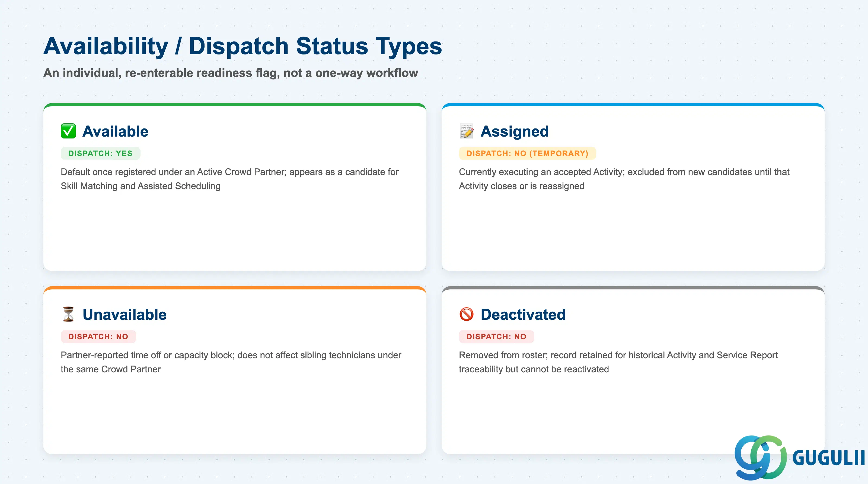Click the 'Unavailable' card heading
The image size is (868, 484).
click(x=125, y=314)
